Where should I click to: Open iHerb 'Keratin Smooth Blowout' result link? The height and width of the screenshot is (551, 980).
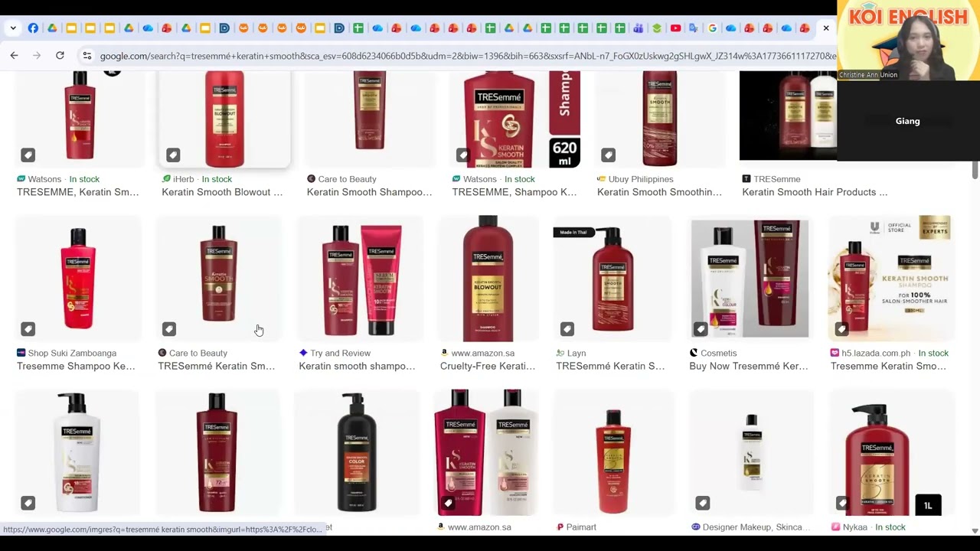[x=222, y=192]
